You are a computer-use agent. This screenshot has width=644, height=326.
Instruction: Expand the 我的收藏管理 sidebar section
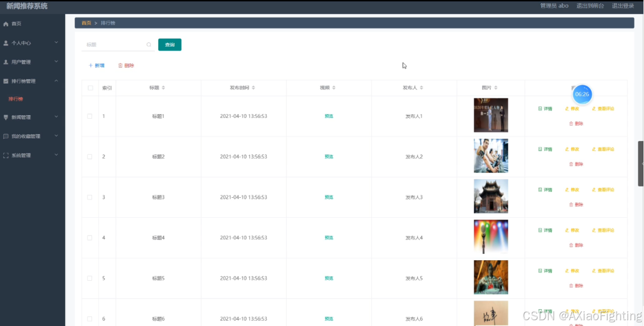[x=33, y=136]
